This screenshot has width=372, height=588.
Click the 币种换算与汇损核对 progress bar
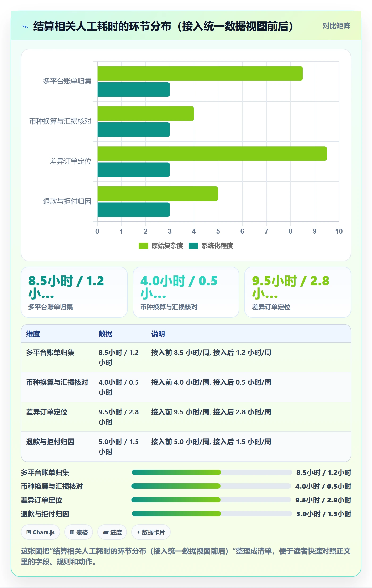point(211,486)
